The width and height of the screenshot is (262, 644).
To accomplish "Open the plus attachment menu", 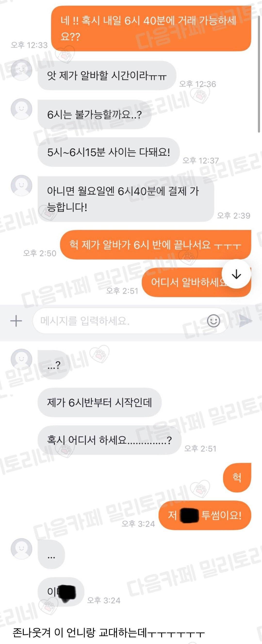I will (x=16, y=321).
